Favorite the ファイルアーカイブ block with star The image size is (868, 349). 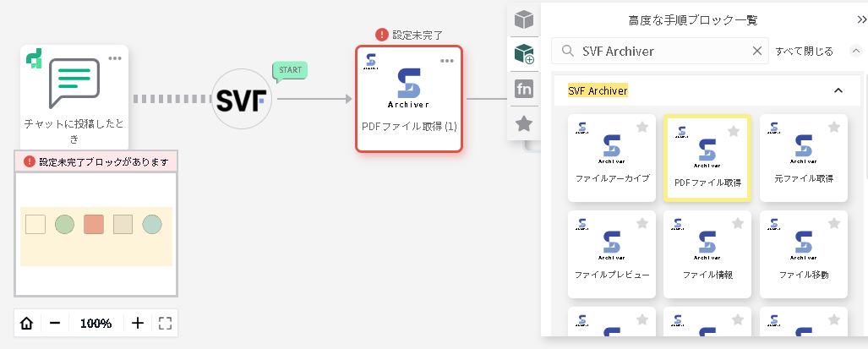(642, 128)
